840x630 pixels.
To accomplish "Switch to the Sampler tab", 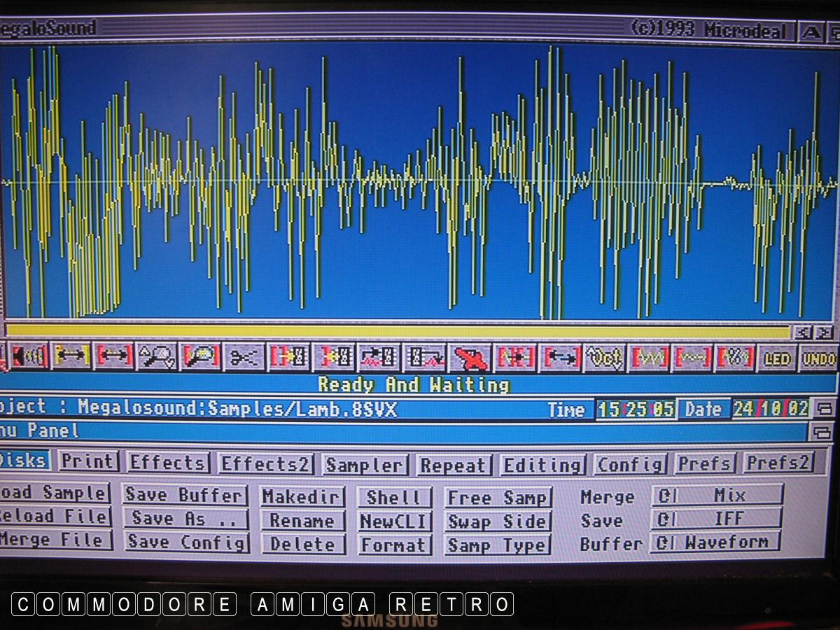I will [365, 465].
